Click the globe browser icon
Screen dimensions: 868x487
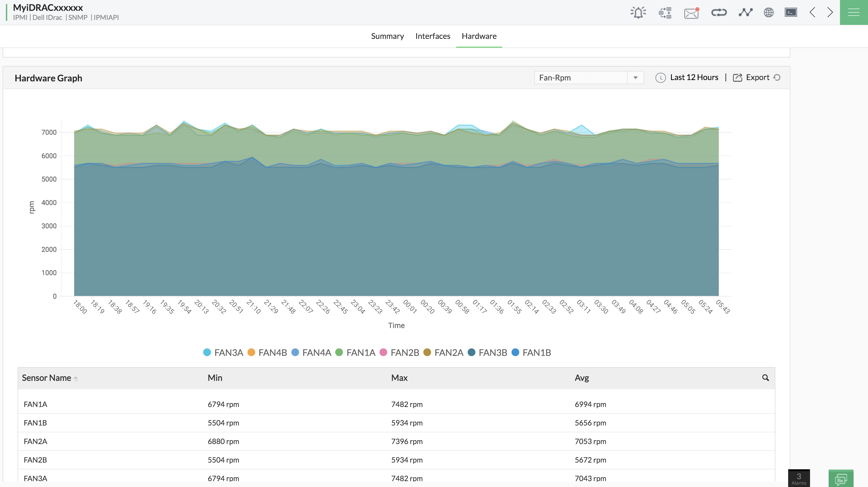(x=769, y=12)
